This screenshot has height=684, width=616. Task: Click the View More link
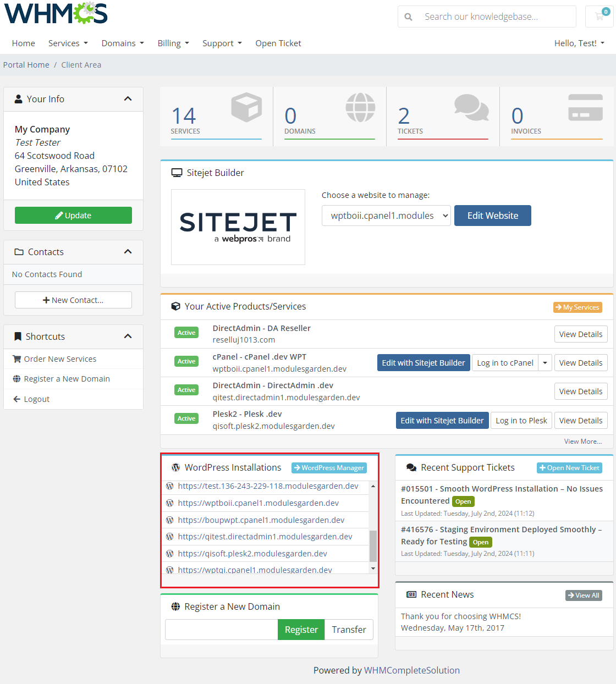pyautogui.click(x=583, y=442)
